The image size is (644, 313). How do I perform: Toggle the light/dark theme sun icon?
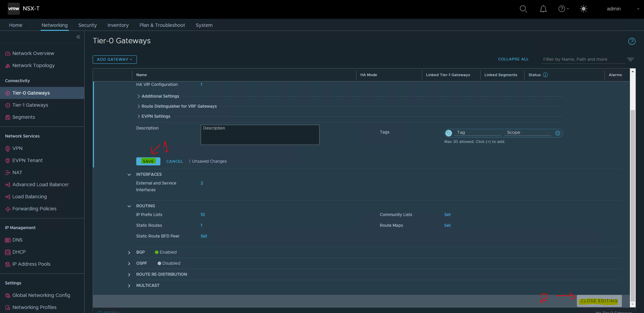point(584,9)
